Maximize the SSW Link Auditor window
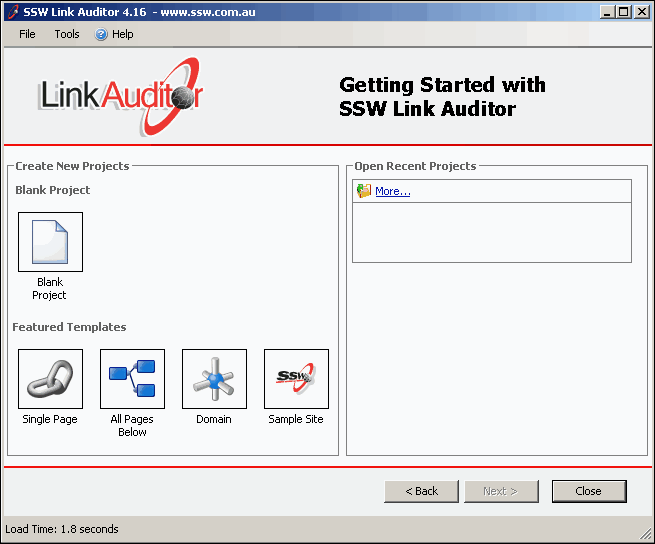This screenshot has height=544, width=655. [623, 11]
